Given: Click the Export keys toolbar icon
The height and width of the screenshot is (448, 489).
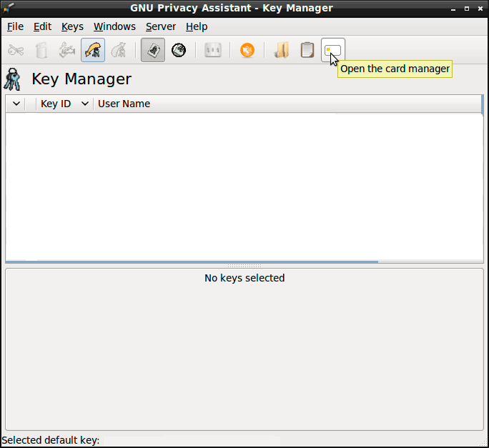Looking at the screenshot, I should pos(119,50).
